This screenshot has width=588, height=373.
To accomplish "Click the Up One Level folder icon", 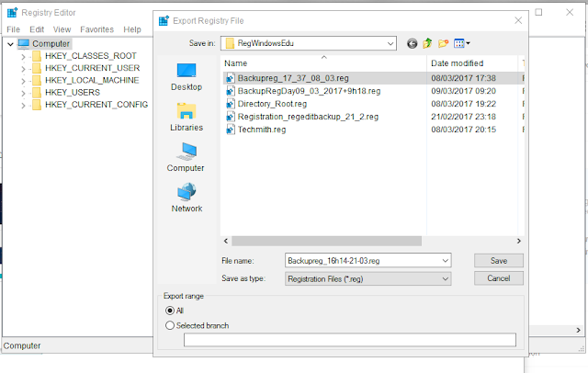I will click(427, 43).
